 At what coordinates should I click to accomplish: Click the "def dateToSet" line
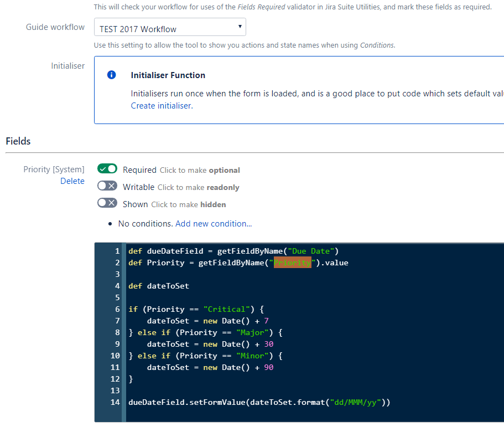(159, 286)
